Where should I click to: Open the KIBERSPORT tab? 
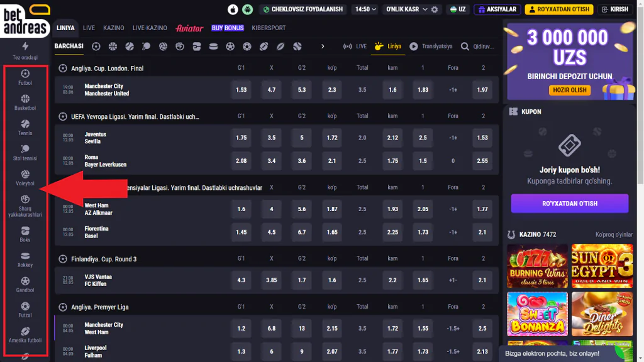(269, 28)
